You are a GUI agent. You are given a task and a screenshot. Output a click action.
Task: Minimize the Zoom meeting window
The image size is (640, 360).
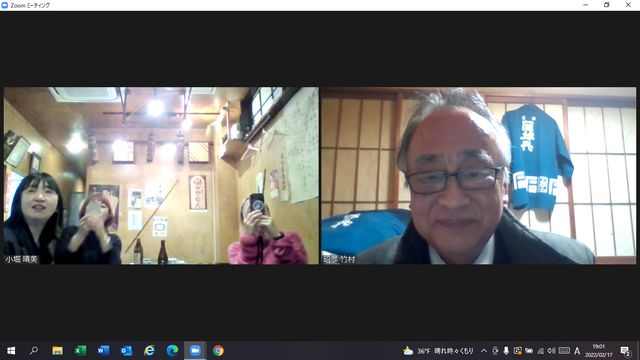click(x=586, y=5)
